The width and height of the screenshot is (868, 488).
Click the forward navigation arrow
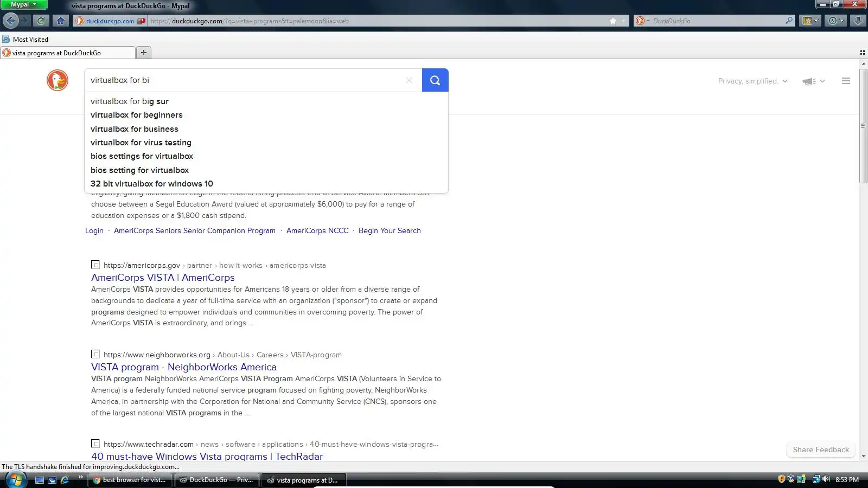(x=24, y=21)
